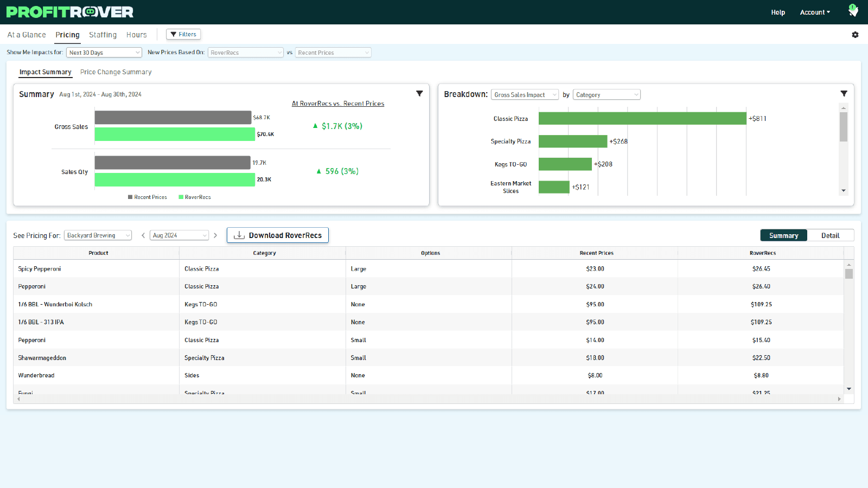Open the Account menu
The image size is (868, 488).
(x=814, y=12)
